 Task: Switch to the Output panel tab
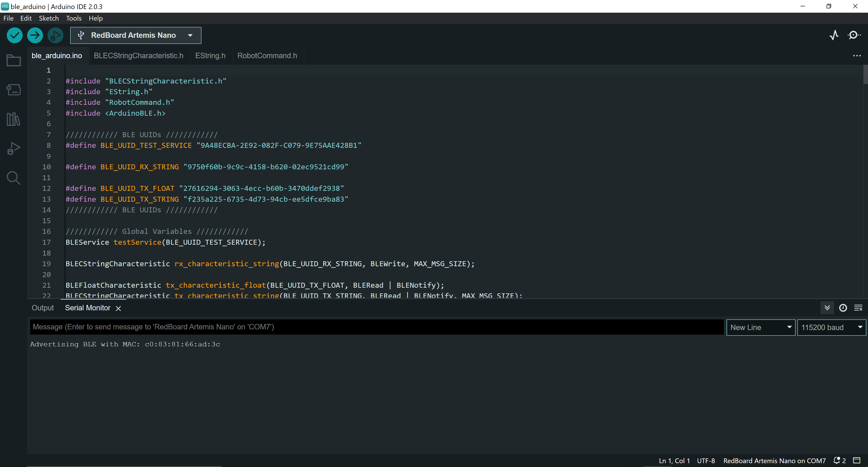click(43, 308)
